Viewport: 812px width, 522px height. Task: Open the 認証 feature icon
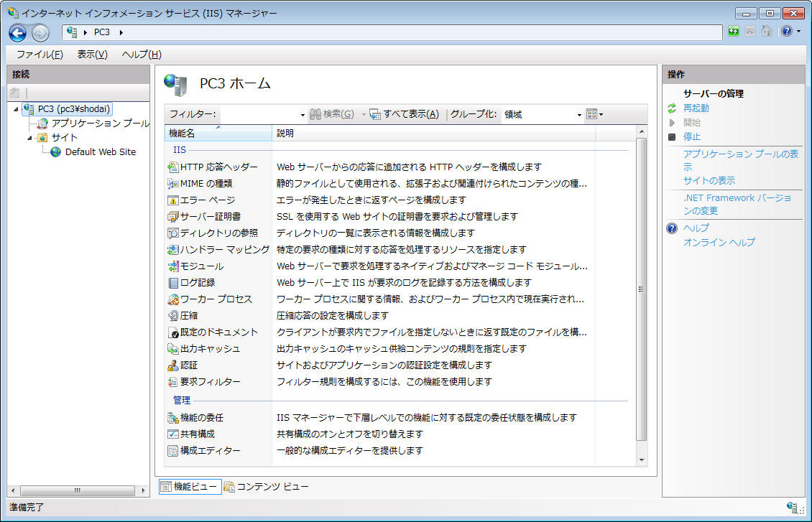(x=172, y=365)
